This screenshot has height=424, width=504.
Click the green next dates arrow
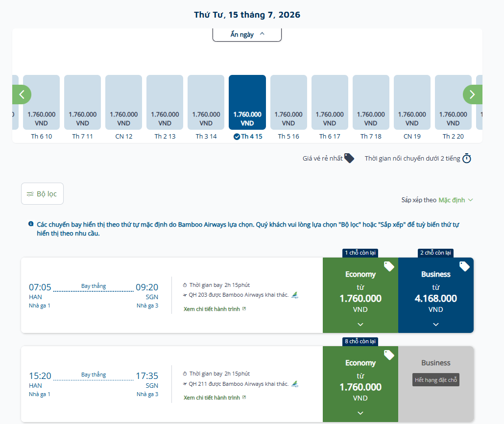point(472,94)
